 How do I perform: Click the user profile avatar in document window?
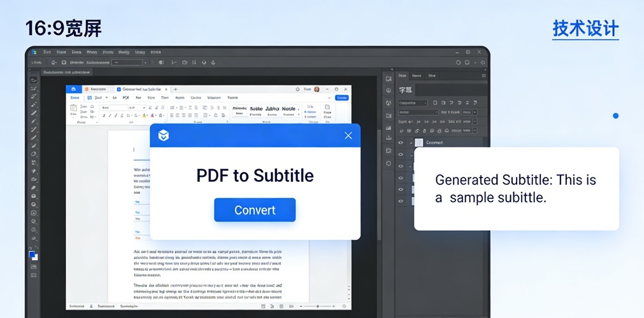coord(317,90)
